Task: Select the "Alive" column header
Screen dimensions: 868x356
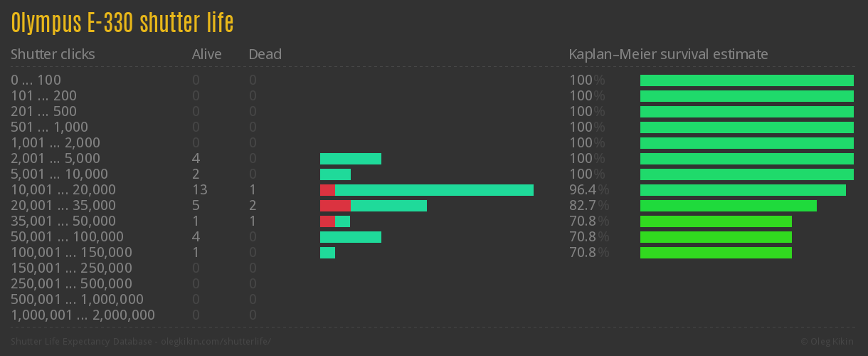Action: coord(206,54)
